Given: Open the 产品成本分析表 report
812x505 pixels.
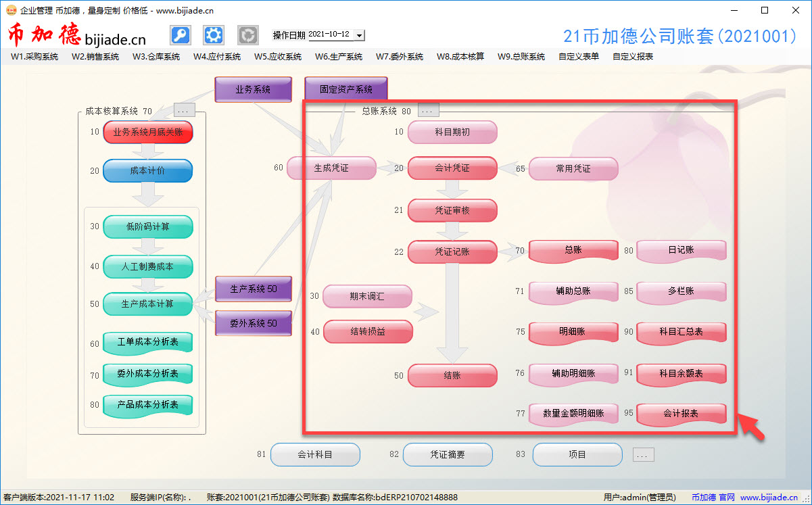Looking at the screenshot, I should coord(148,405).
